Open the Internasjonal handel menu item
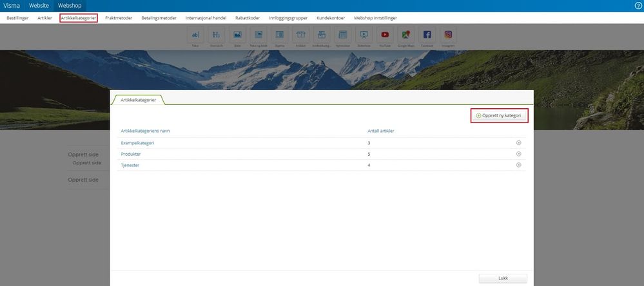Screen dimensions: 644x286 click(206, 18)
